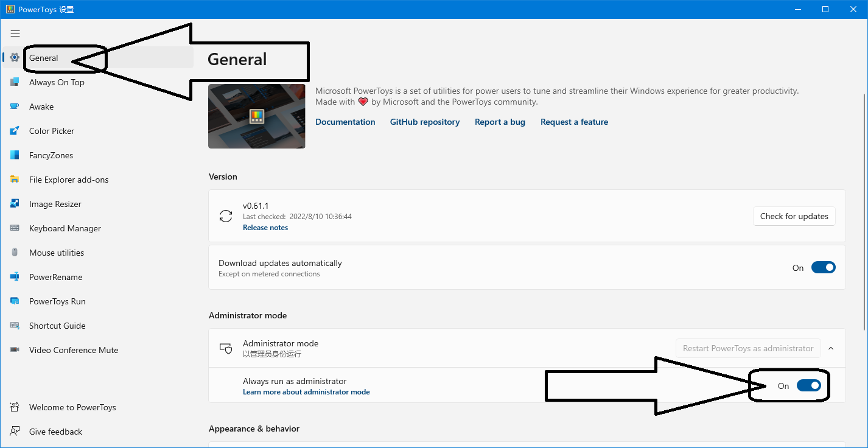This screenshot has width=868, height=448.
Task: Click the Mouse utilities icon
Action: coord(15,253)
